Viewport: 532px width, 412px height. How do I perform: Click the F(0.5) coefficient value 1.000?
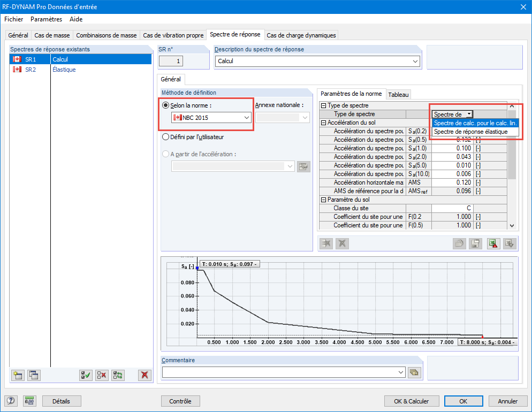[x=452, y=225]
